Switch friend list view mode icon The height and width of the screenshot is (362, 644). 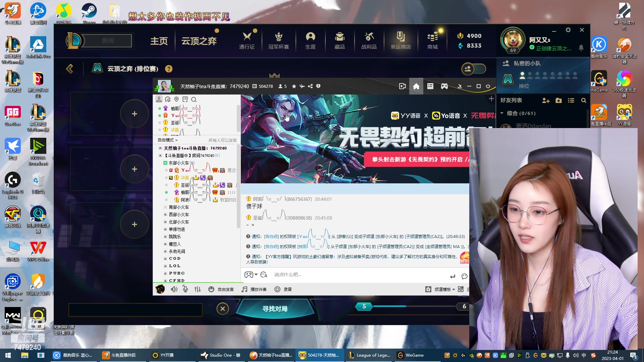(571, 100)
